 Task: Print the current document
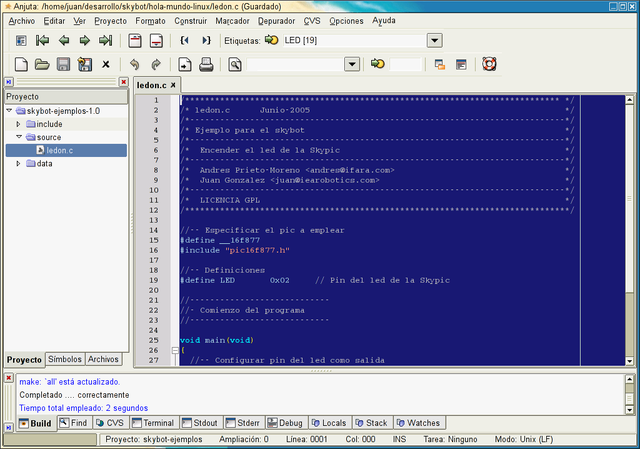[x=206, y=64]
